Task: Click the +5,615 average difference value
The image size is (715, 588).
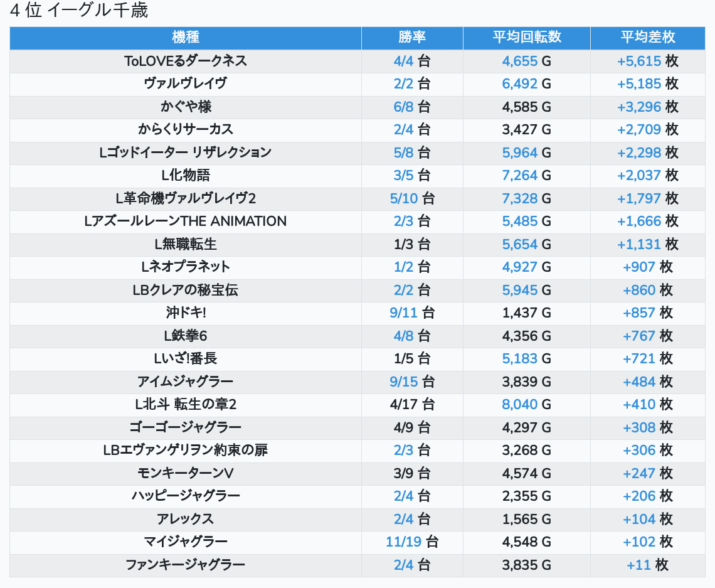Action: pos(639,61)
